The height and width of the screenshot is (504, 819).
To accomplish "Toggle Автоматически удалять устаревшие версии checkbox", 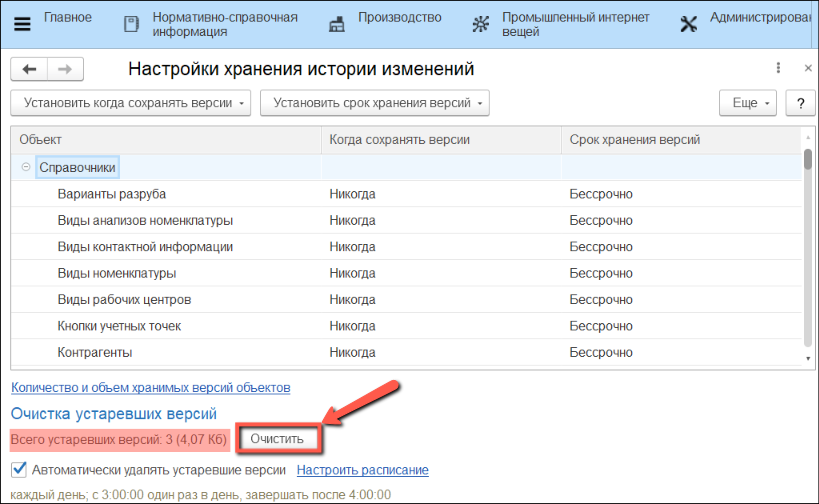I will tap(18, 469).
